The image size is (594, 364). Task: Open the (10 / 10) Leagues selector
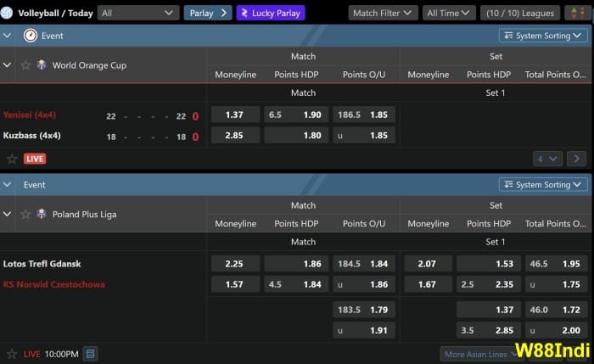click(520, 14)
